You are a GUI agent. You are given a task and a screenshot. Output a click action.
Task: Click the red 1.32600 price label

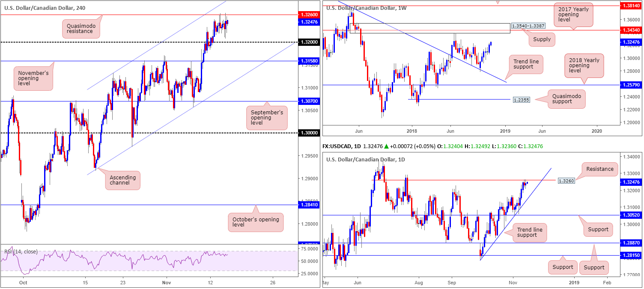tap(310, 15)
